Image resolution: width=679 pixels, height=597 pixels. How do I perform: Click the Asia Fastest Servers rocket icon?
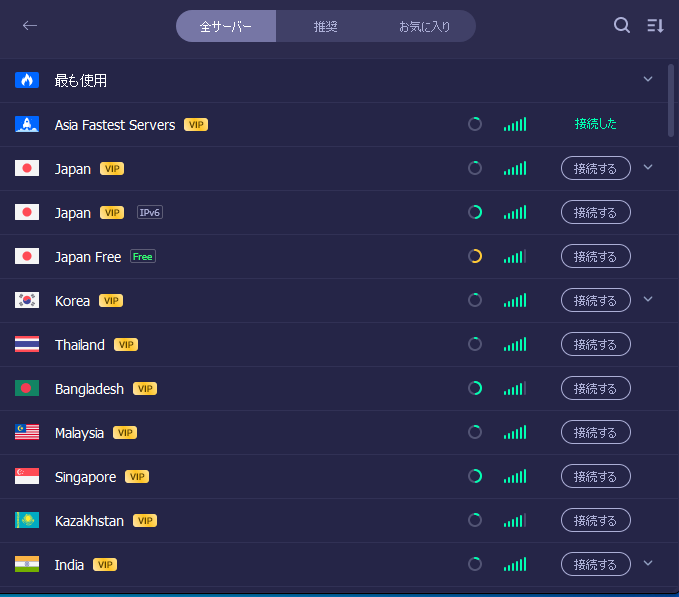pos(27,125)
